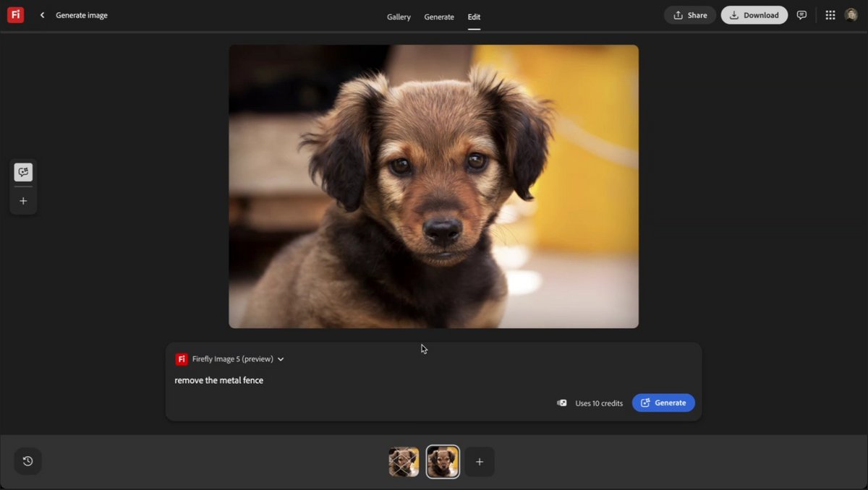The image size is (868, 490).
Task: Open the prompt edit icon in left sidebar
Action: coord(23,172)
